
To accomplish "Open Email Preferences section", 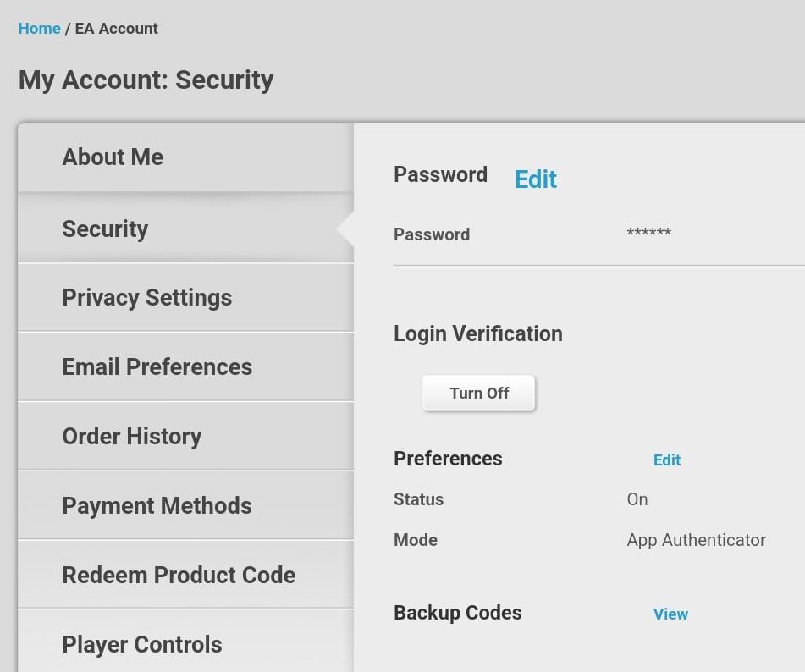I will pos(157,367).
